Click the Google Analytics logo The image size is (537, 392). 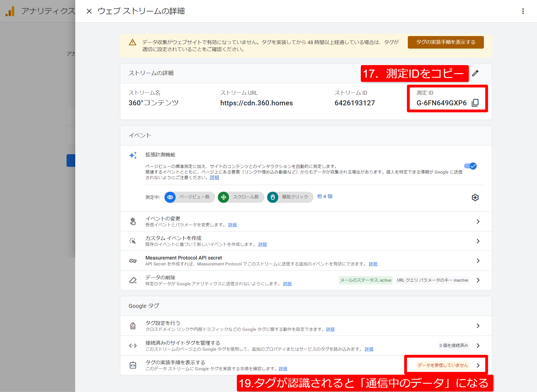(10, 11)
